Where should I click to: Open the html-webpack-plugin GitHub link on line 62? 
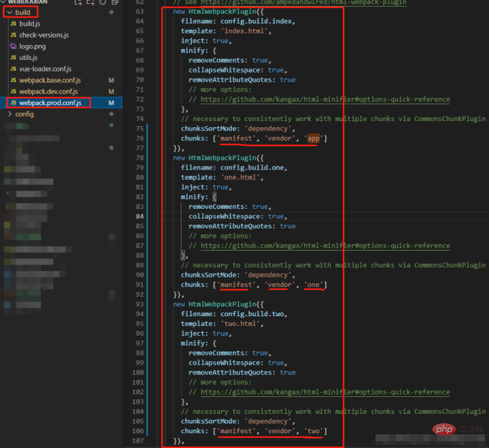tap(304, 2)
